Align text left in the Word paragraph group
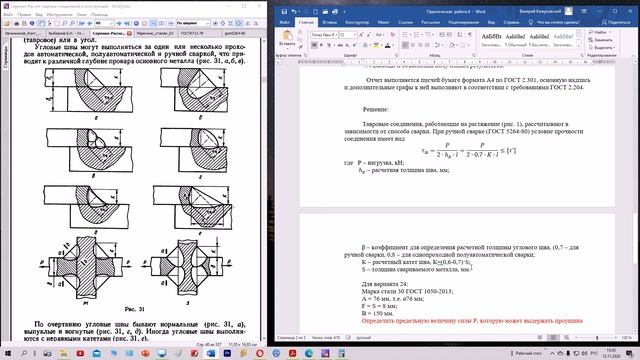 pyautogui.click(x=405, y=45)
